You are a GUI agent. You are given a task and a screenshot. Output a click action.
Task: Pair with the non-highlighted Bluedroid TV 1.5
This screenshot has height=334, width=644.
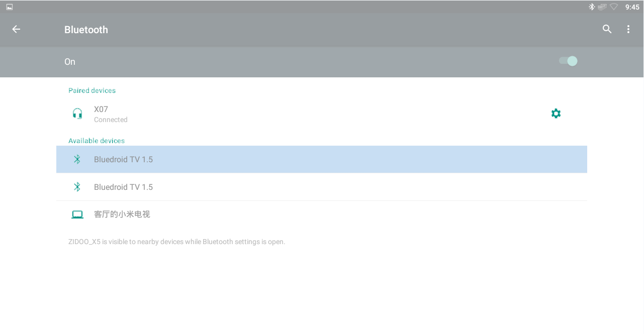point(322,187)
